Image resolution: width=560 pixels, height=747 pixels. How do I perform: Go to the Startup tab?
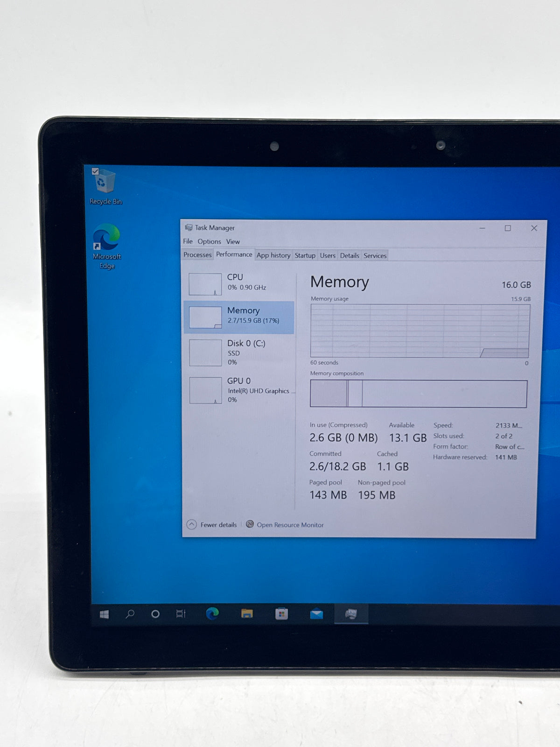[x=305, y=255]
